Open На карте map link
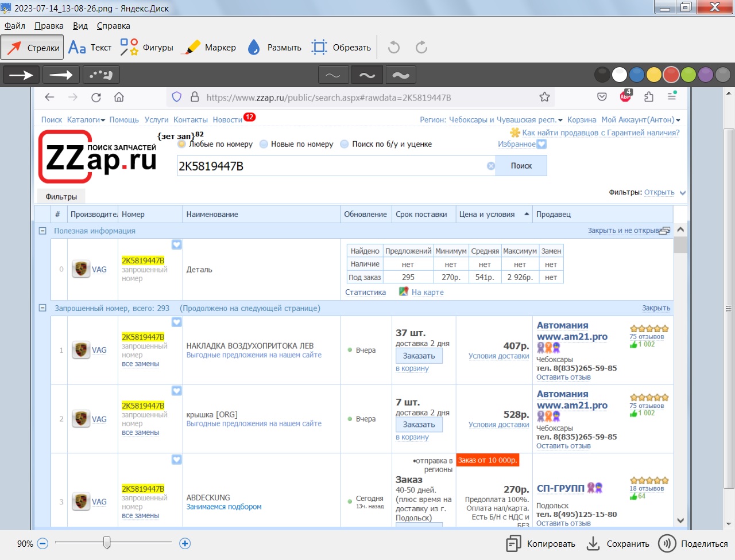 tap(428, 292)
